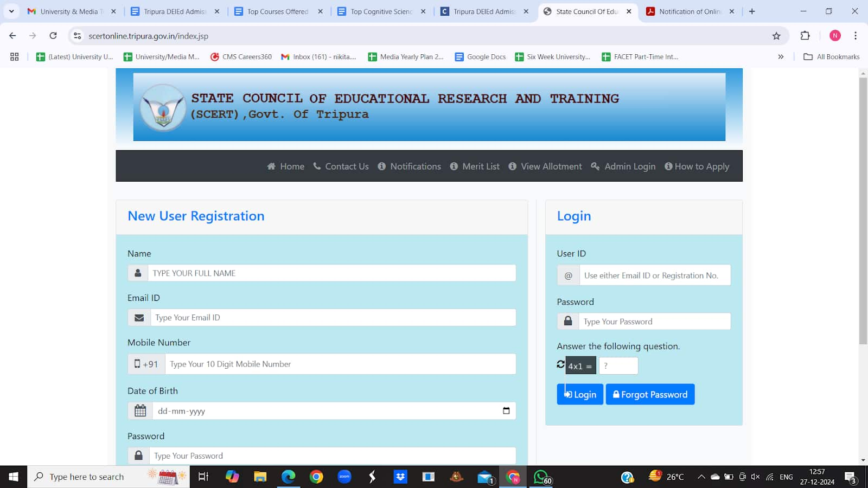Click the 26°C weather widget
The height and width of the screenshot is (488, 868).
(667, 477)
